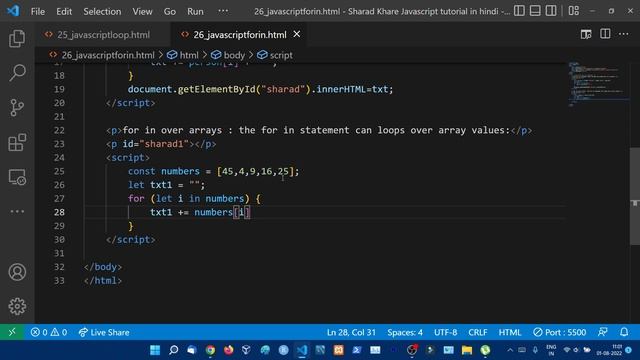Click the 26_javascriptforin.html breadcrumb
The image size is (640, 360).
tap(108, 55)
